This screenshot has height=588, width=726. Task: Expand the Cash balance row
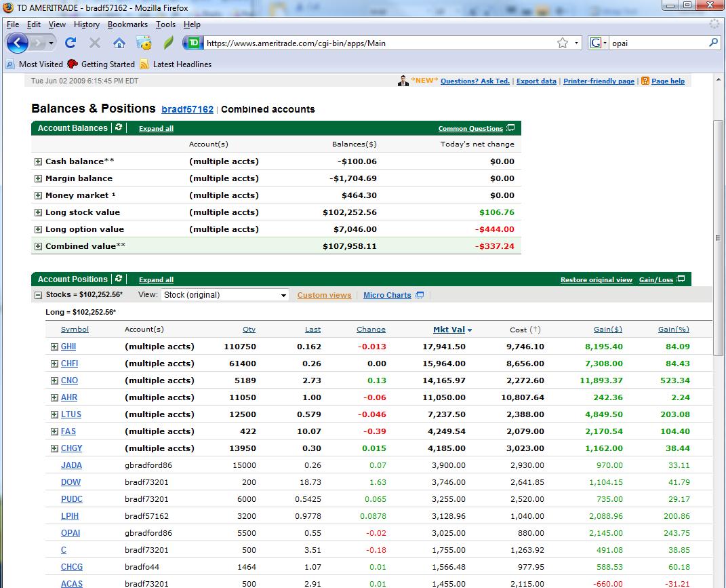(x=38, y=161)
